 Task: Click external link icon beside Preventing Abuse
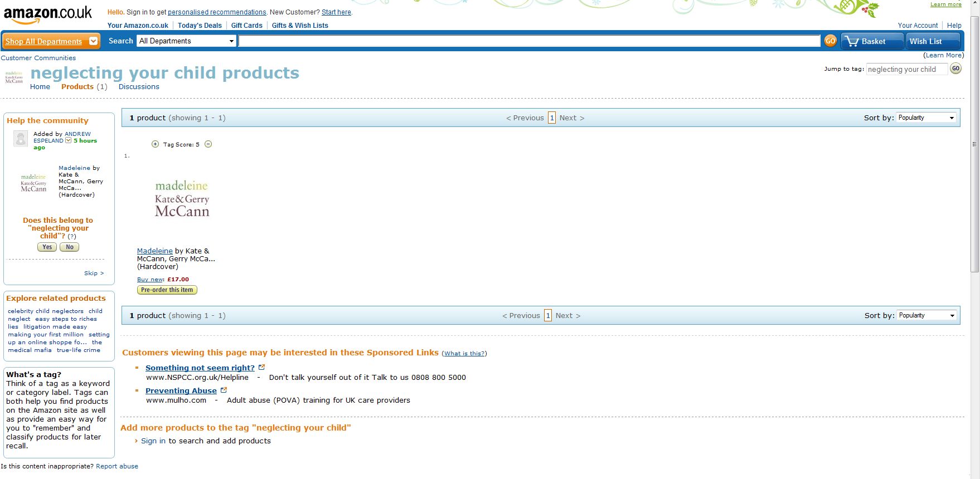[224, 390]
